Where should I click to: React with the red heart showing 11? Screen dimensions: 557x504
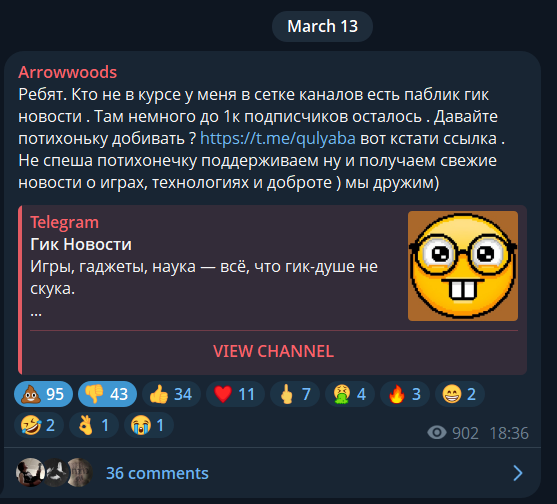[235, 394]
